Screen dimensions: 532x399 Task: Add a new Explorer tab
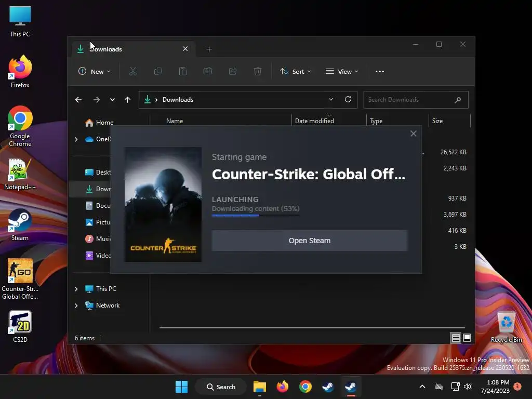tap(209, 49)
